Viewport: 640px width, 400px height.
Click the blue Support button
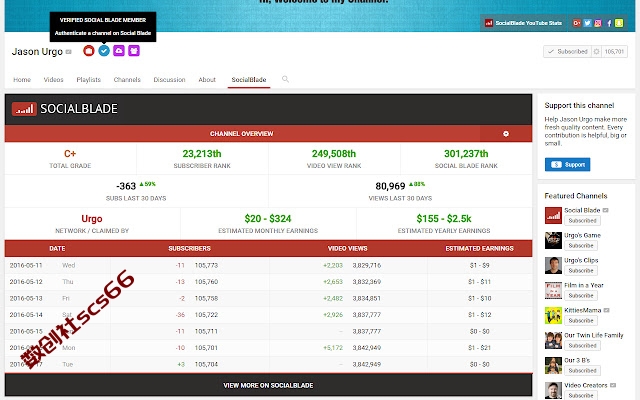coord(567,164)
